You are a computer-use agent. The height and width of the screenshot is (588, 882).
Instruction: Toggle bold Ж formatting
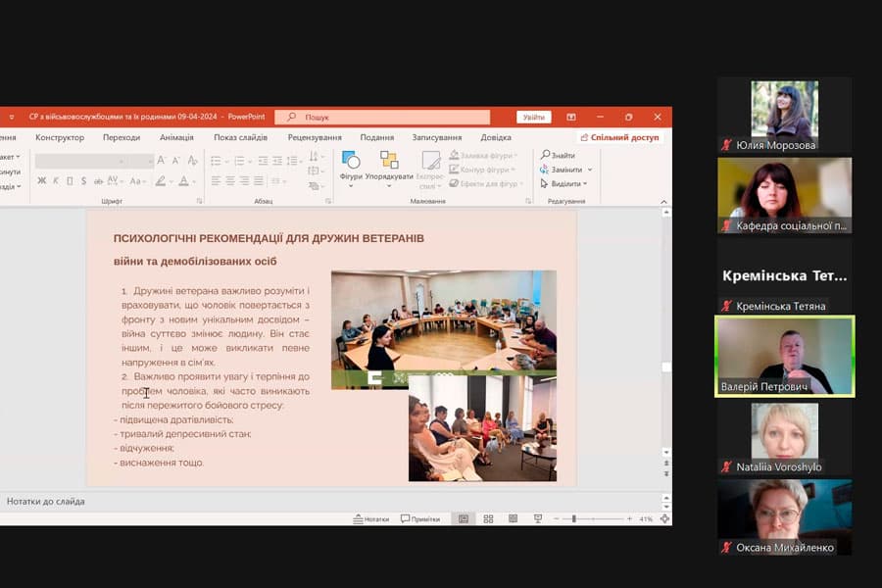[x=41, y=181]
